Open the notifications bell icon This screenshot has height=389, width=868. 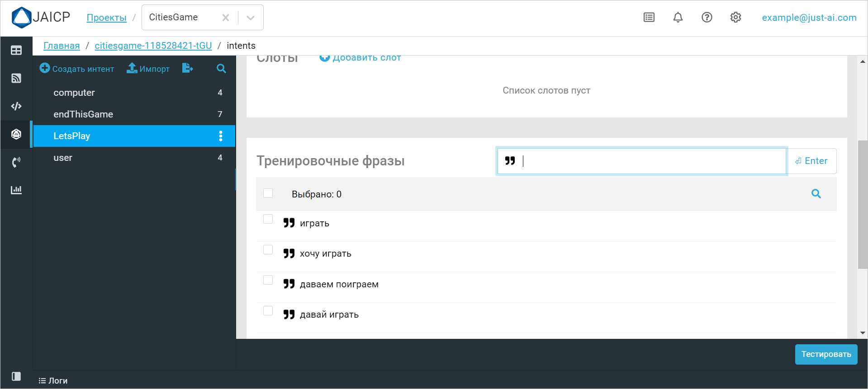tap(678, 18)
